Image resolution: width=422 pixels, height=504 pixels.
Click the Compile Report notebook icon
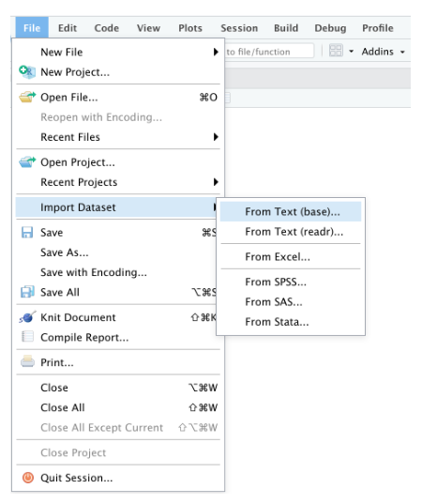click(x=27, y=337)
